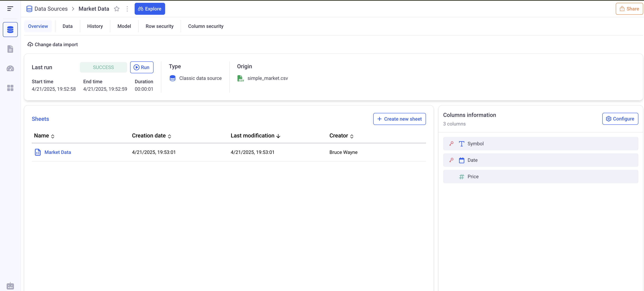This screenshot has height=291, width=644.
Task: Click Configure columns information button
Action: (620, 119)
